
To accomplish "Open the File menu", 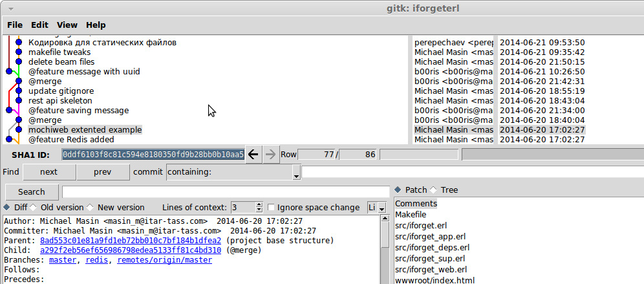I will click(x=15, y=25).
